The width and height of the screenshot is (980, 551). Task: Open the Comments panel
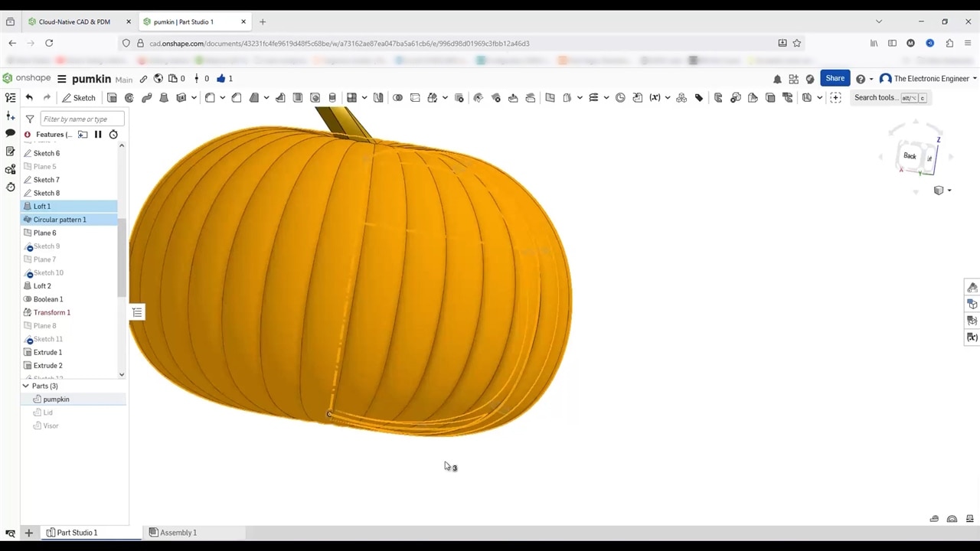click(x=11, y=133)
